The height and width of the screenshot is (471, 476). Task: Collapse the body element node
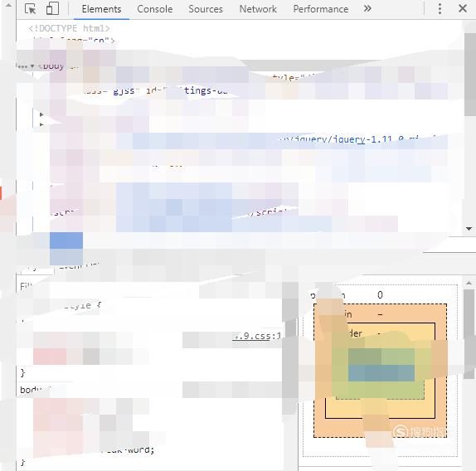pos(32,66)
